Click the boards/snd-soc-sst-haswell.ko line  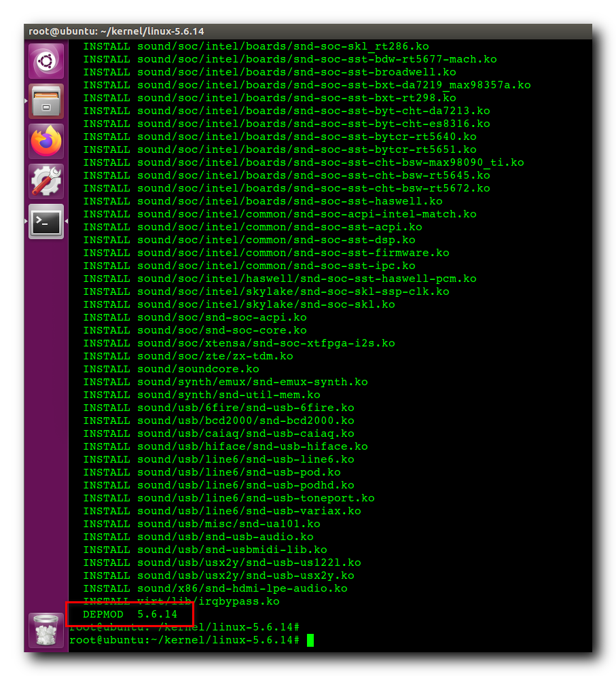coord(263,202)
